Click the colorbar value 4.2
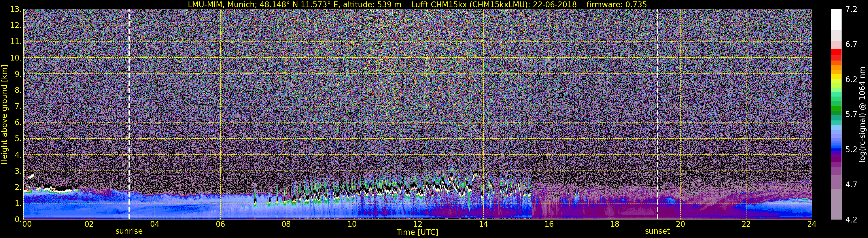Image resolution: width=868 pixels, height=238 pixels. (851, 220)
